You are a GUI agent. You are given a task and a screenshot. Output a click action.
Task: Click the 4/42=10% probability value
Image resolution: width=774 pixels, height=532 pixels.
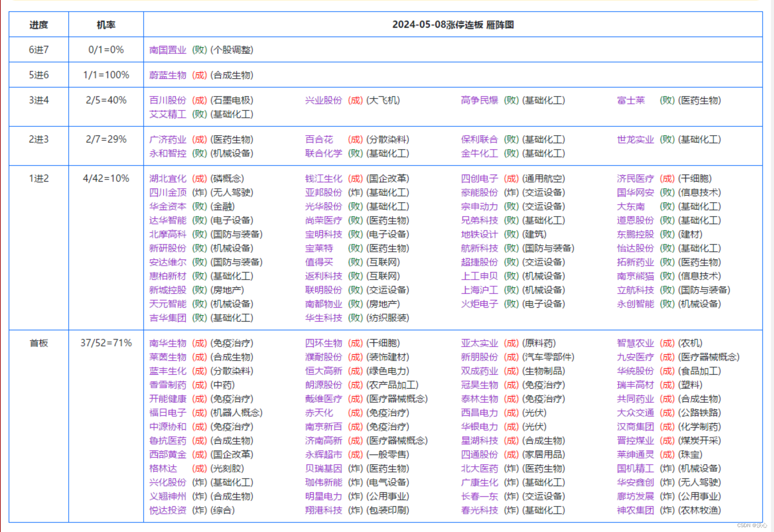[106, 179]
